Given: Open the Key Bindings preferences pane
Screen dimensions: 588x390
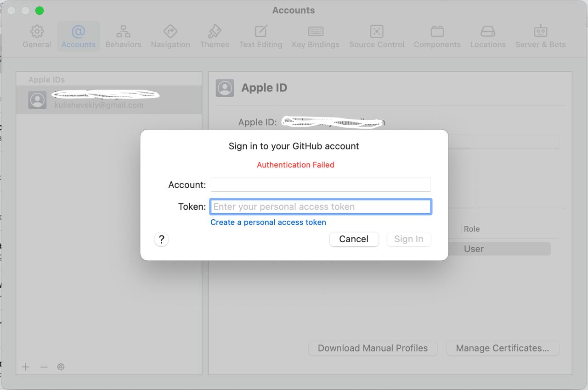Looking at the screenshot, I should pyautogui.click(x=316, y=36).
